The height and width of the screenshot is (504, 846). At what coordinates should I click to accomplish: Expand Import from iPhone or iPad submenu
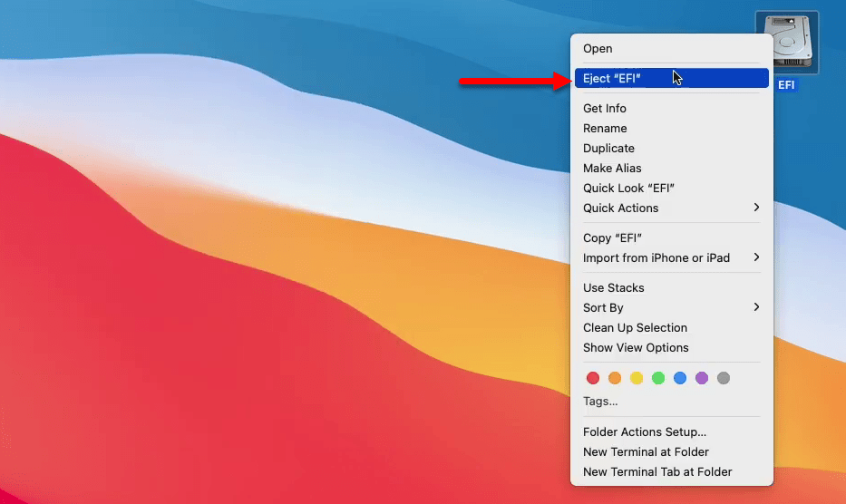(672, 258)
